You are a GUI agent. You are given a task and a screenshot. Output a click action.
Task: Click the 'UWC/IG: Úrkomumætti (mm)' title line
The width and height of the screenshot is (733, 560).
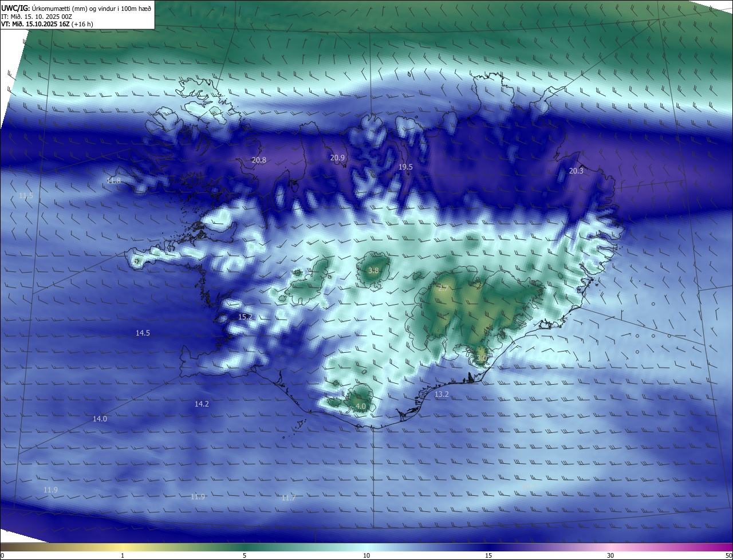click(76, 8)
